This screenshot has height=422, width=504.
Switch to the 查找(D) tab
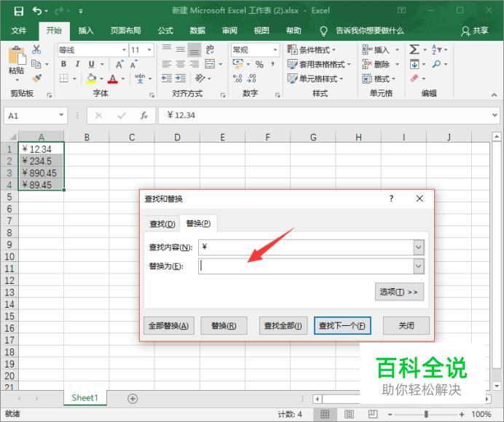click(162, 224)
